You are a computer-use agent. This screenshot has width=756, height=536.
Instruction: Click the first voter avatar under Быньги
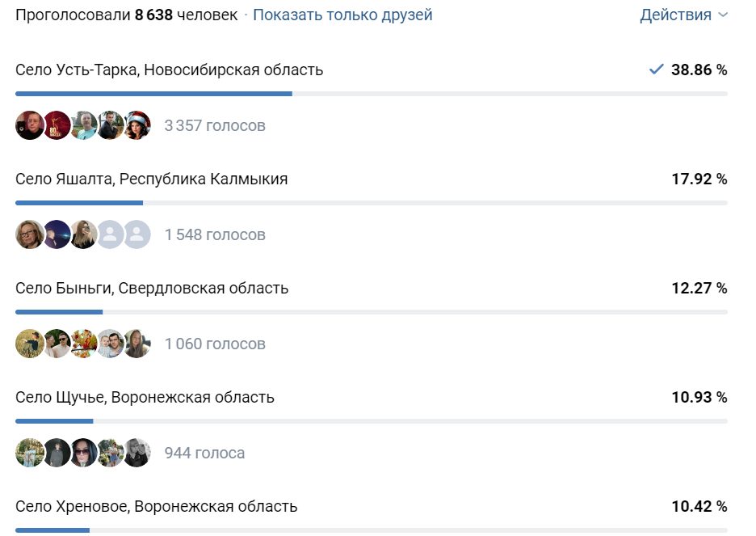[30, 344]
